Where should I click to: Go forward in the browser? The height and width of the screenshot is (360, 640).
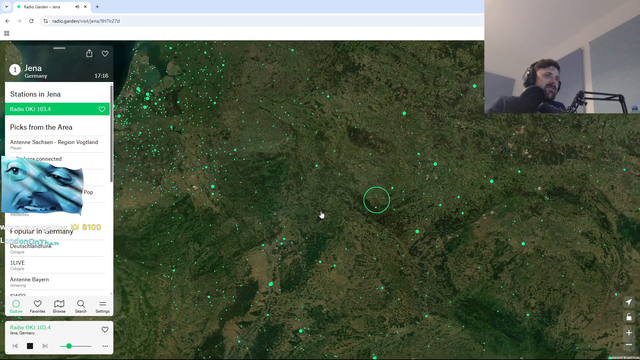19,21
